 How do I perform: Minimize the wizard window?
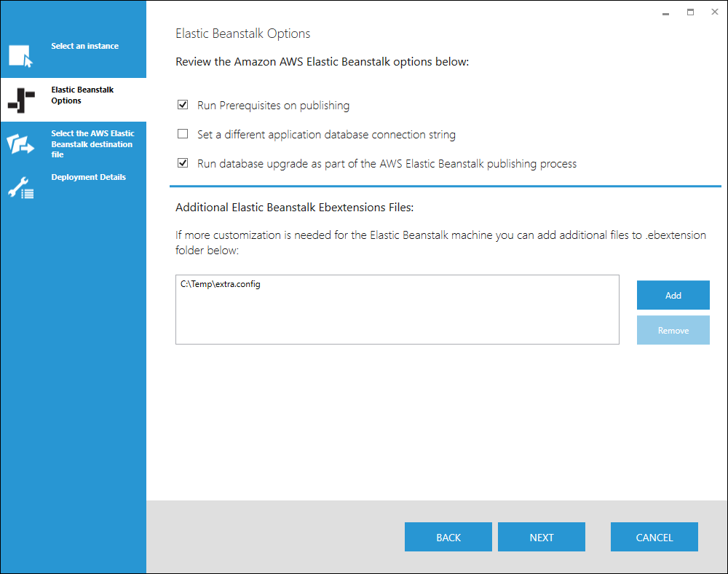click(x=665, y=12)
